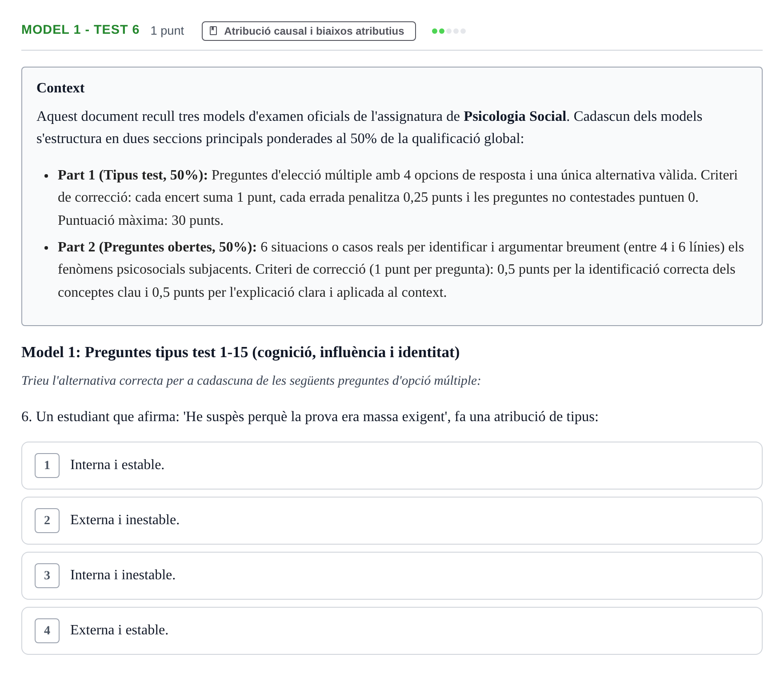Click question 6 text about 'He suspès'
The image size is (784, 677).
click(310, 417)
